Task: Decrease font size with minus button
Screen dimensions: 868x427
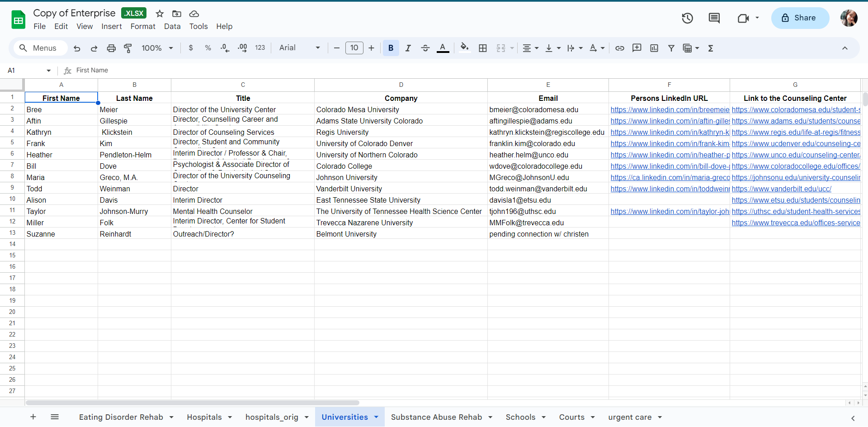Action: click(337, 48)
